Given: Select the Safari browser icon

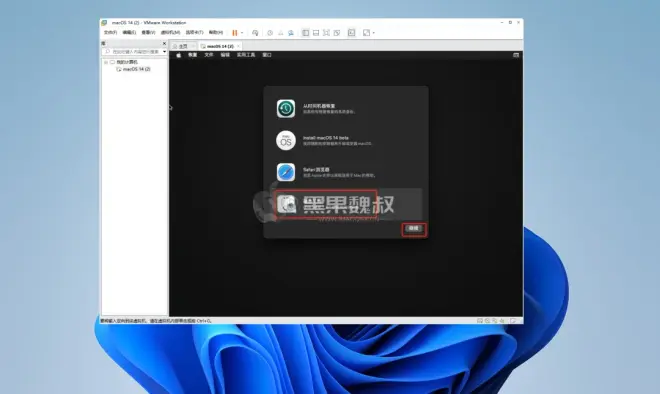Looking at the screenshot, I should 286,172.
